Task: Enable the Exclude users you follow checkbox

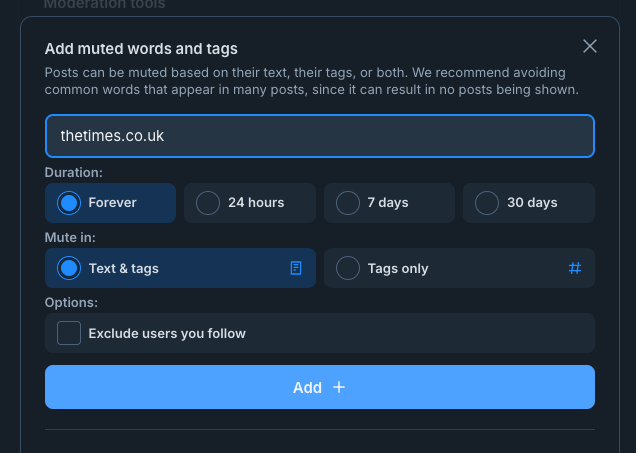Action: click(x=69, y=333)
